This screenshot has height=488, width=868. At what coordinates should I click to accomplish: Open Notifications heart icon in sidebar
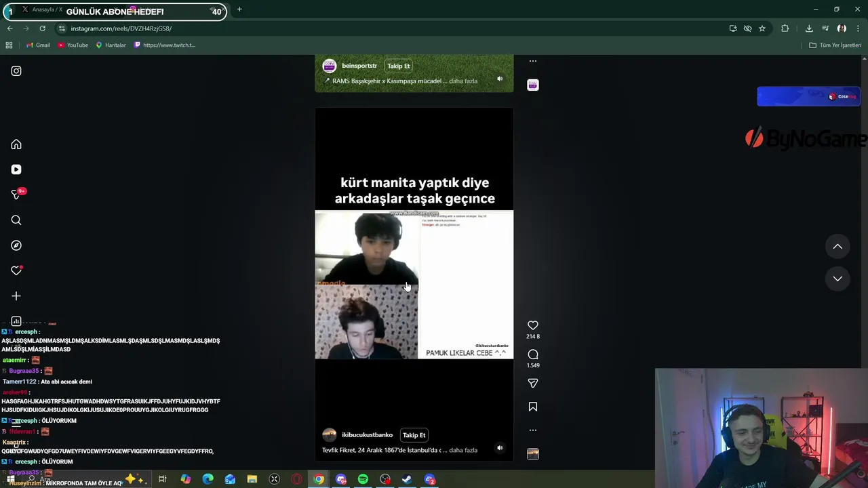[16, 270]
